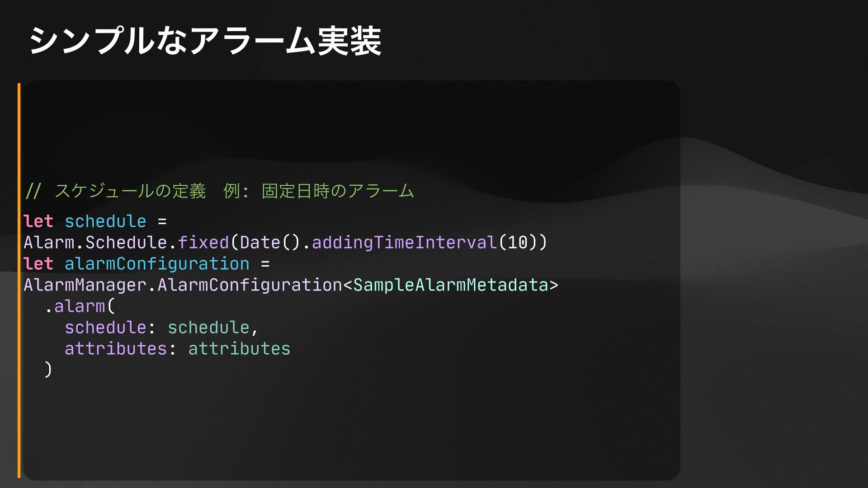The height and width of the screenshot is (488, 868).
Task: Click the 'SampleAlarmMetadata' generic type
Action: pyautogui.click(x=451, y=285)
